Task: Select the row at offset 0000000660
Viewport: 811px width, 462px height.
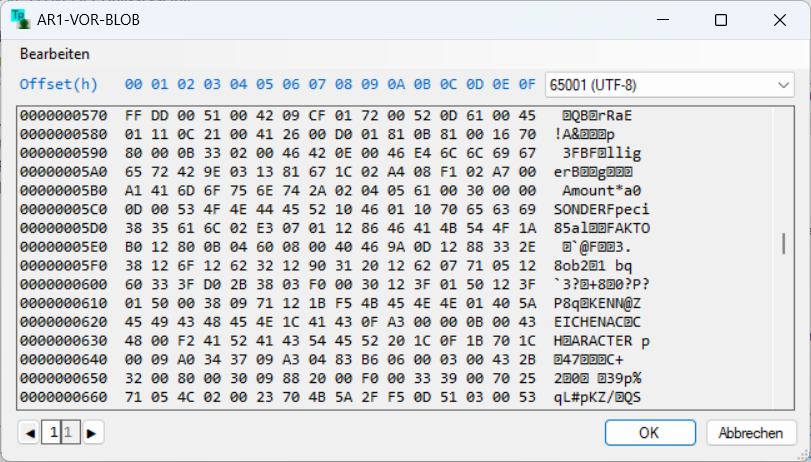Action: pyautogui.click(x=62, y=399)
